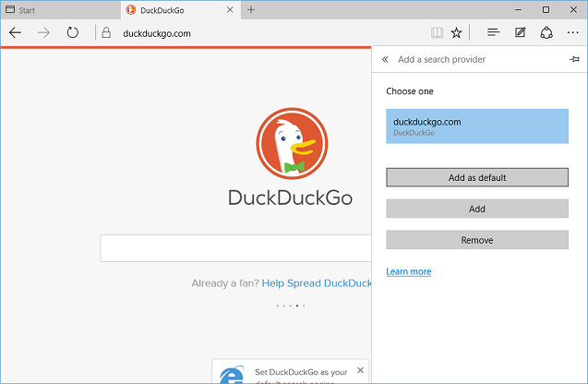This screenshot has height=384, width=588.
Task: Open the Hub three-lines icon
Action: point(493,33)
